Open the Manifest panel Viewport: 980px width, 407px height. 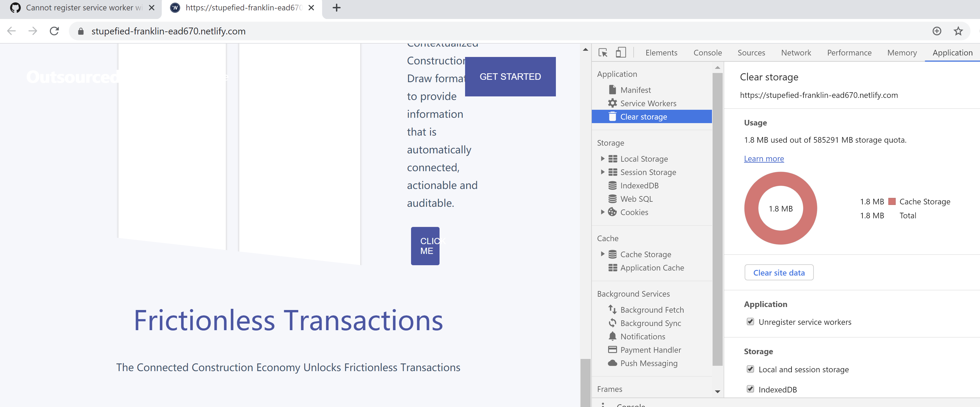click(636, 90)
